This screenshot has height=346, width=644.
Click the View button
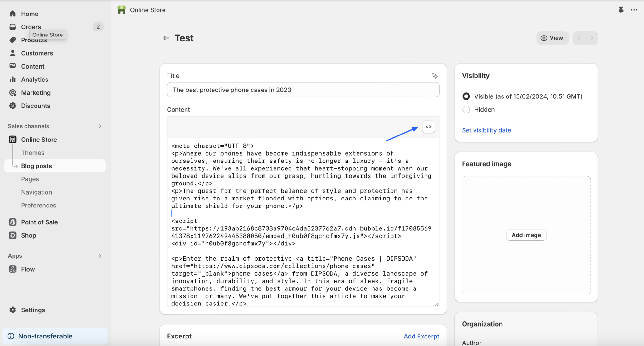552,38
